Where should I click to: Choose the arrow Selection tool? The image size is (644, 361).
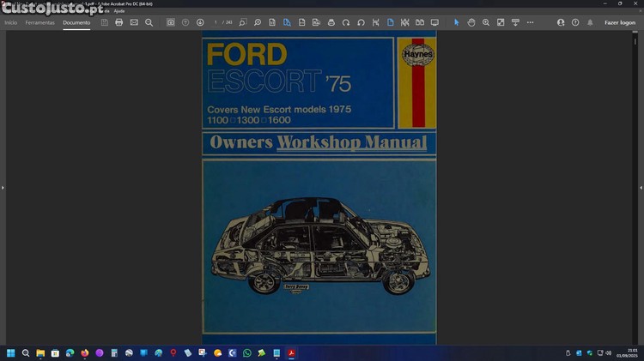457,22
